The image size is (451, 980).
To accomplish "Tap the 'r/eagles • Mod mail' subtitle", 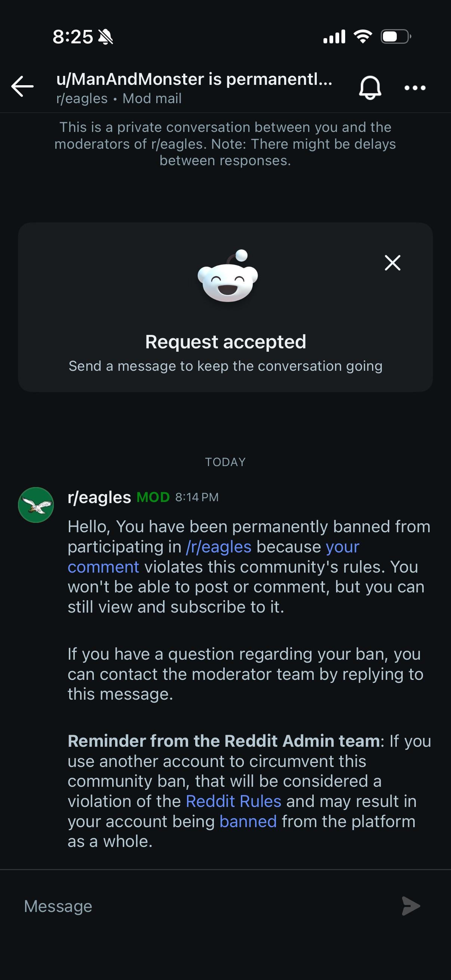I will [x=119, y=99].
